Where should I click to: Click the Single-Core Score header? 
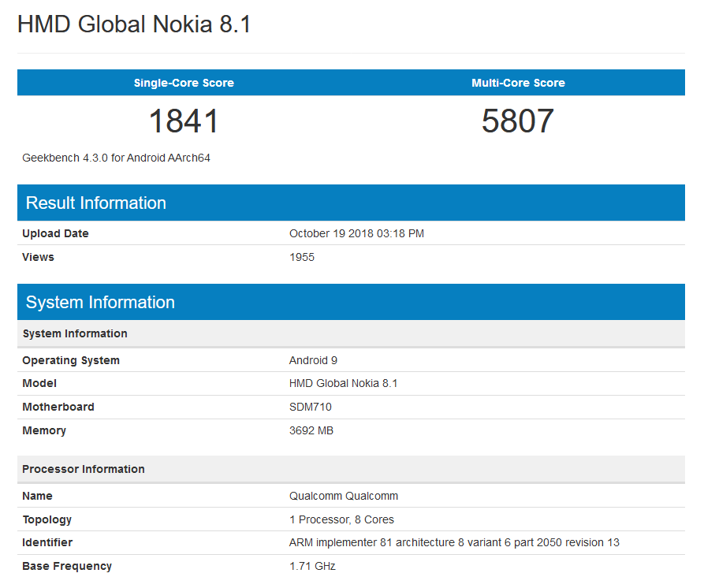tap(184, 83)
